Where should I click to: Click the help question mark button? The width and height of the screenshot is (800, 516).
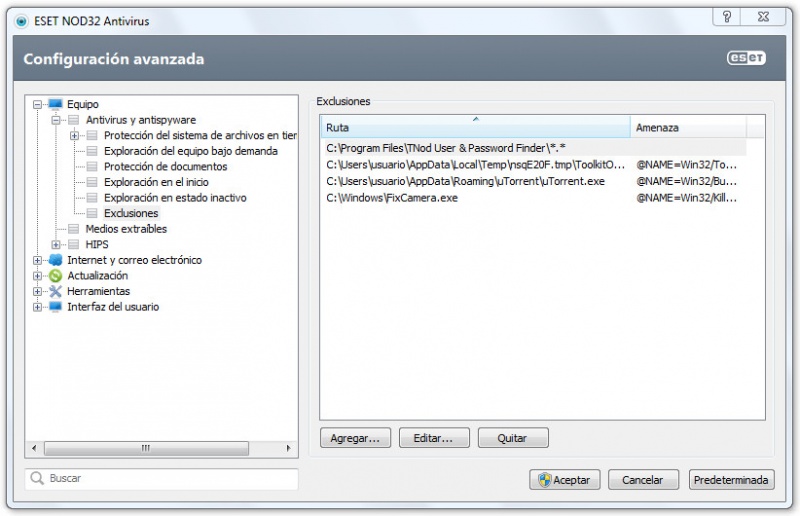[727, 17]
